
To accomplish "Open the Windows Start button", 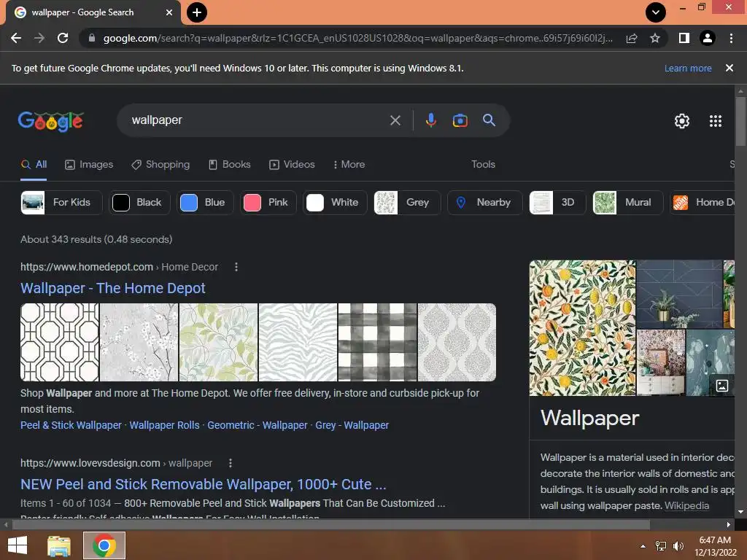I will (18, 545).
